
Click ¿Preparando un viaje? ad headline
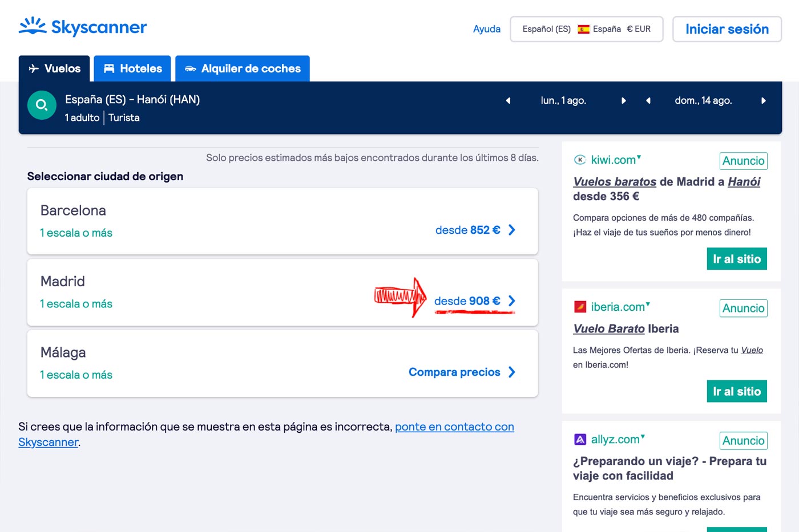point(670,468)
